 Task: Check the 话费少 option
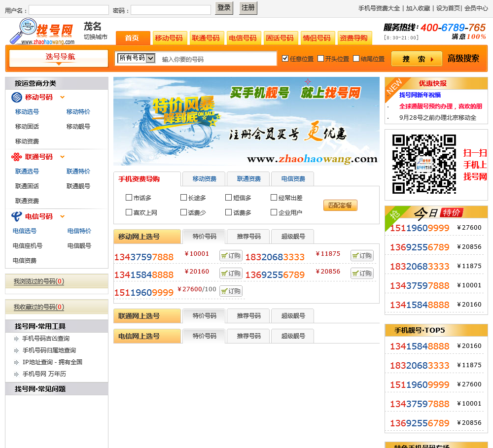[183, 212]
